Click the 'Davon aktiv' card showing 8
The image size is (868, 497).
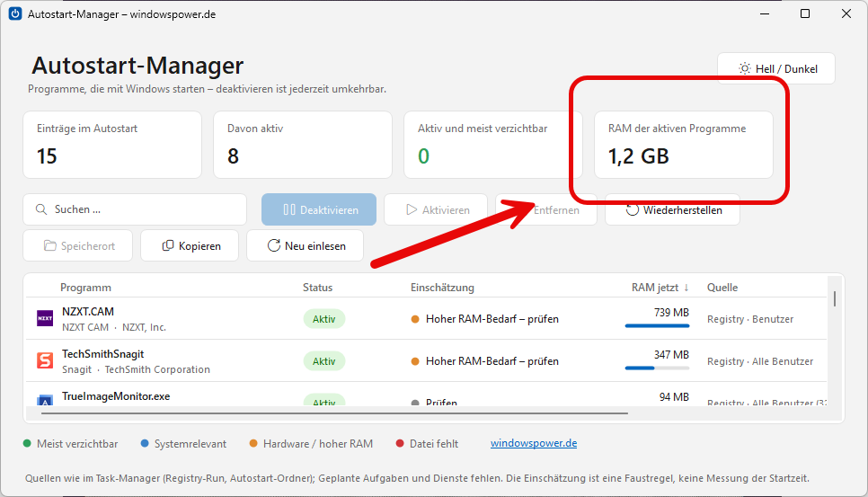click(303, 145)
